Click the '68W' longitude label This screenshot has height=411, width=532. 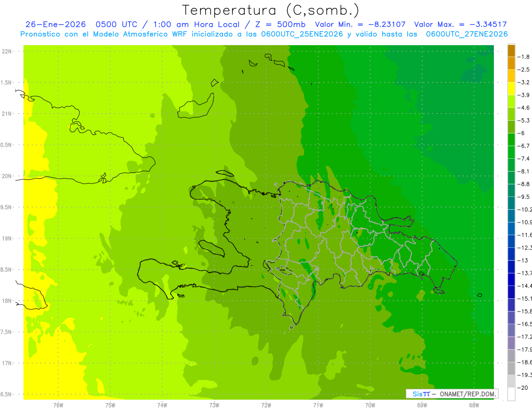pyautogui.click(x=474, y=405)
